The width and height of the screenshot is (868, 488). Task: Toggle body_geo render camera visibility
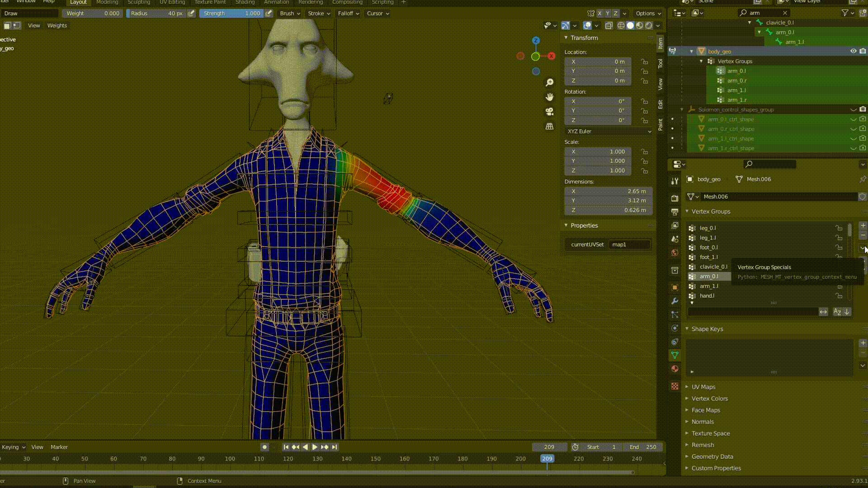pos(863,51)
